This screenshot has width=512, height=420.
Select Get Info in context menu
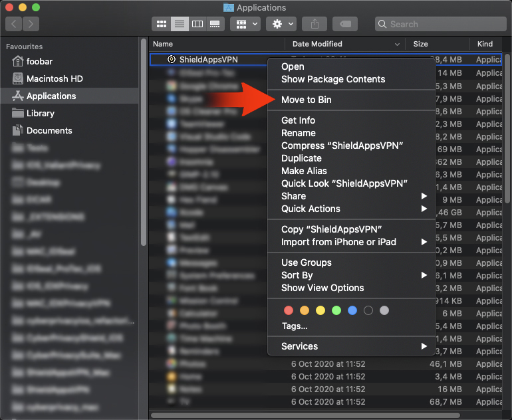(x=299, y=120)
